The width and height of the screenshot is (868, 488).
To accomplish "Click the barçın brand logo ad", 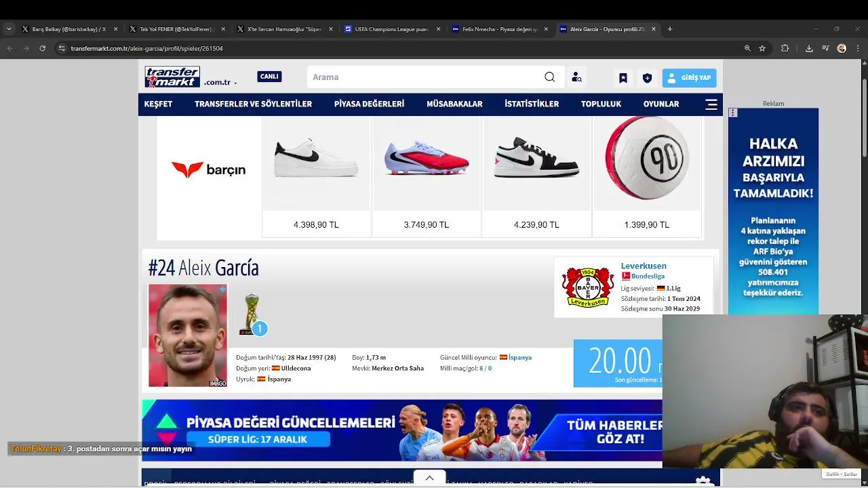I will click(x=208, y=169).
